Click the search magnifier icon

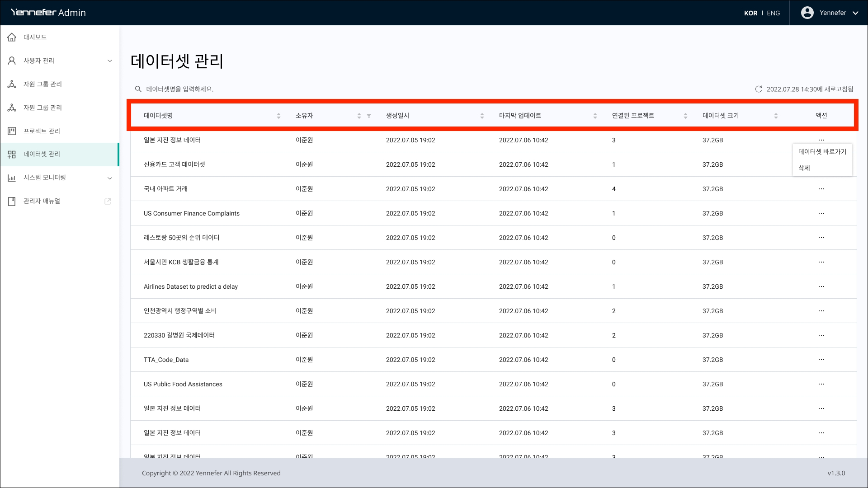[x=138, y=89]
